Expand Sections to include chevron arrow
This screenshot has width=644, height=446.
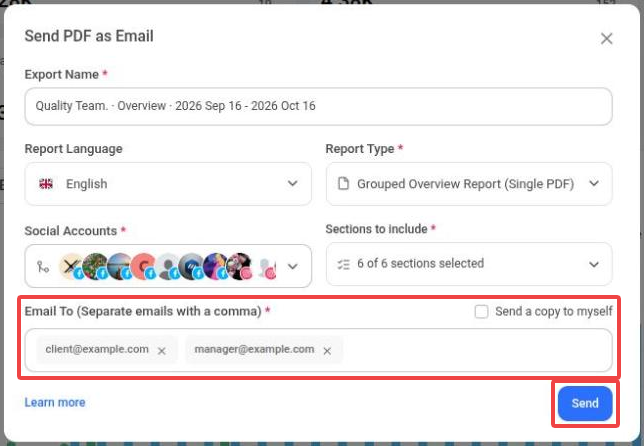(594, 264)
